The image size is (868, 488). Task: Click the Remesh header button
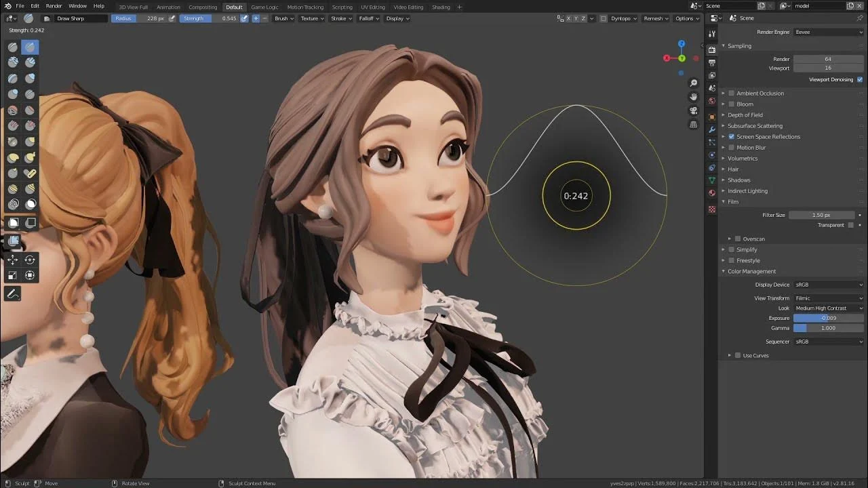656,18
